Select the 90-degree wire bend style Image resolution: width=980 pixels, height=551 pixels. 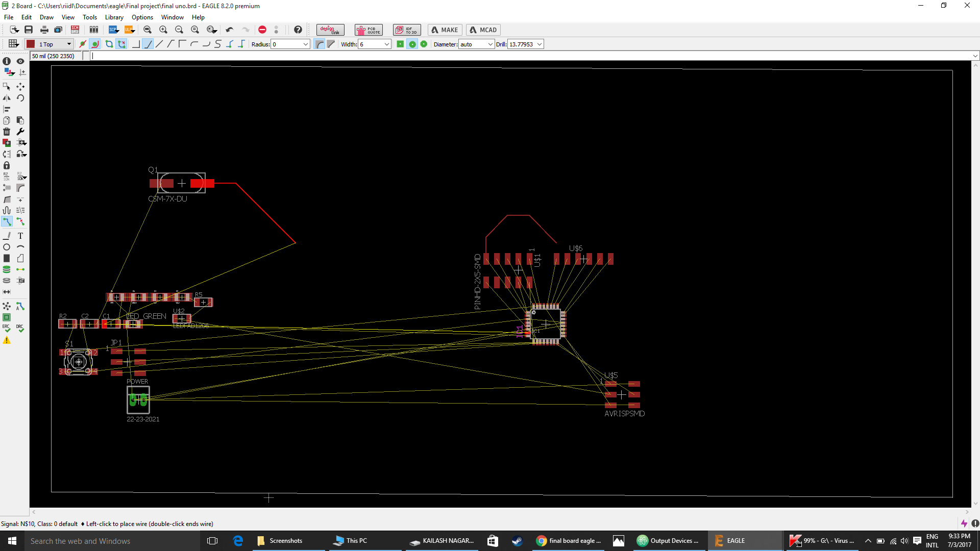(x=136, y=44)
